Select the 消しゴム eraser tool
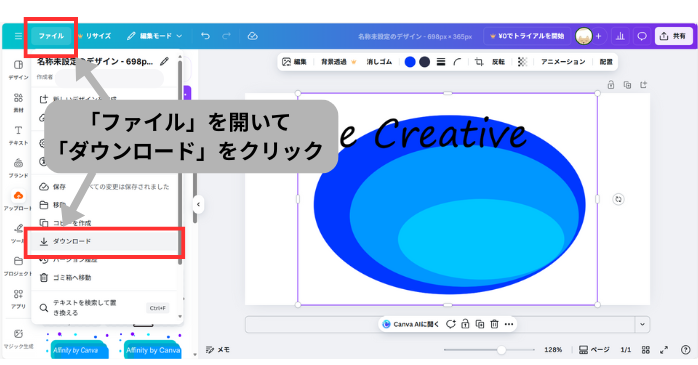 379,62
